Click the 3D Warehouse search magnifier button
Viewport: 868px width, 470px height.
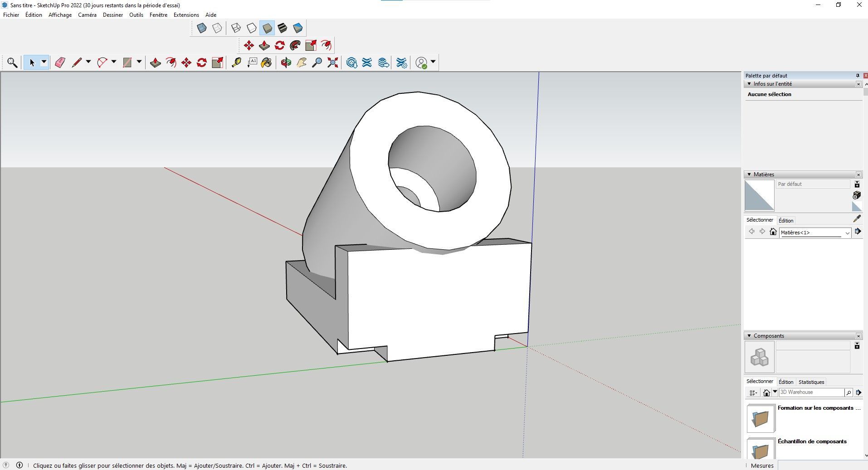click(x=848, y=392)
